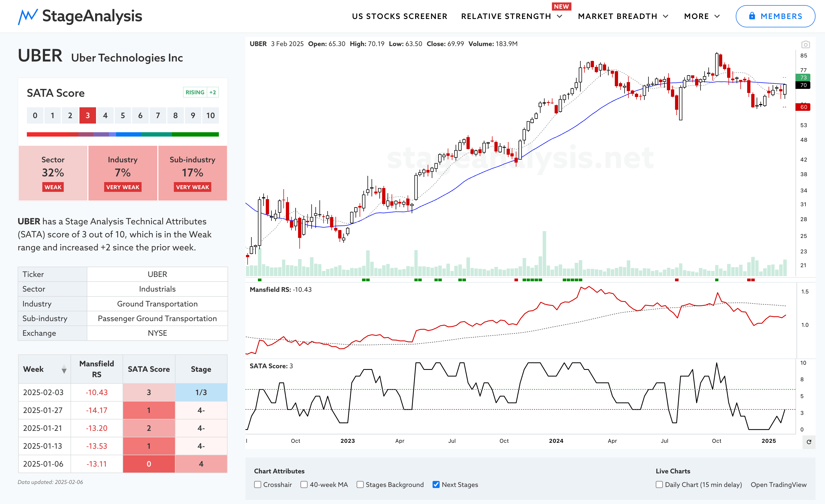Click Data updated 2025-02-06 note

50,482
